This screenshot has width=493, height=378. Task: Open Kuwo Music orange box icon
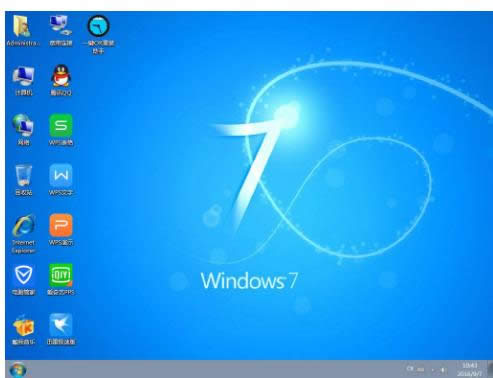click(23, 329)
